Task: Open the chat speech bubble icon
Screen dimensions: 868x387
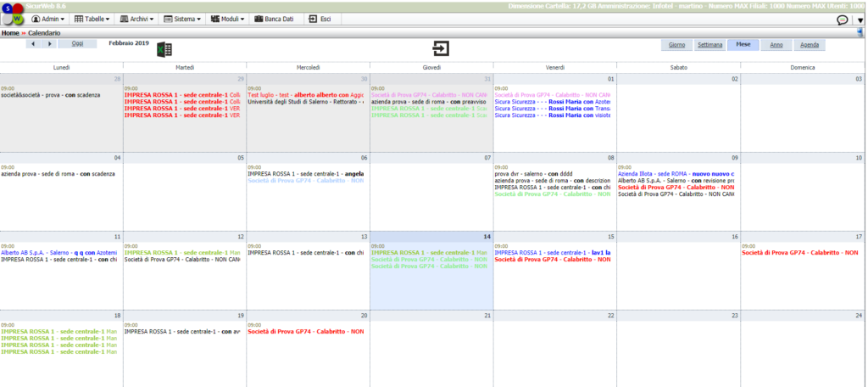Action: coord(843,20)
